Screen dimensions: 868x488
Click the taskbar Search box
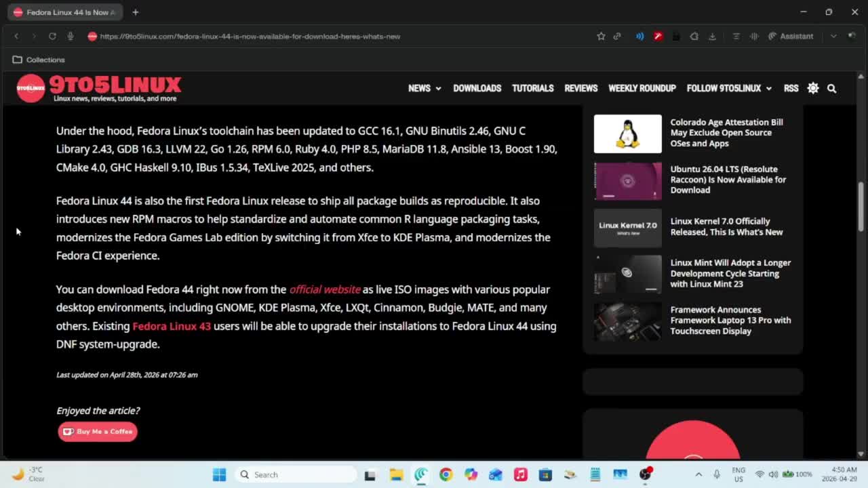(x=296, y=474)
